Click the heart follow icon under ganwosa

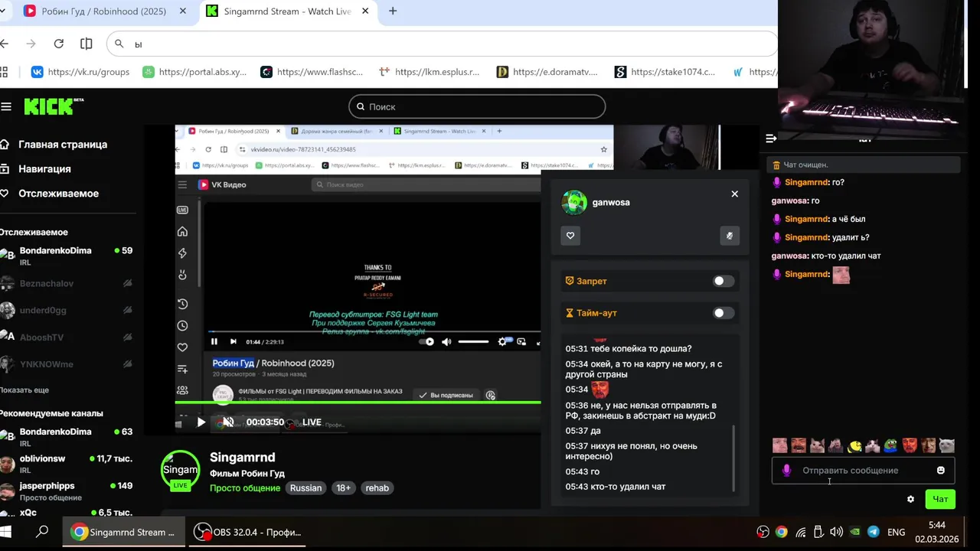[x=570, y=236]
